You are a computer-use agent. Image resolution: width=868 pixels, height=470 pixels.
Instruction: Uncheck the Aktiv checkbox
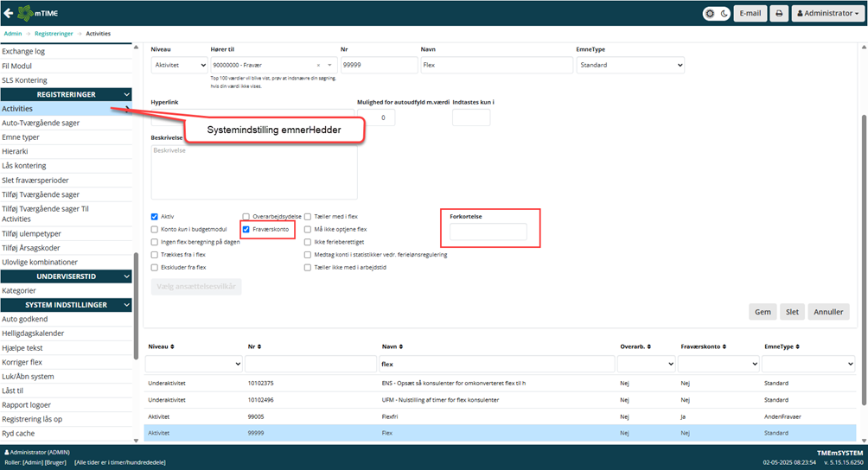(x=155, y=216)
